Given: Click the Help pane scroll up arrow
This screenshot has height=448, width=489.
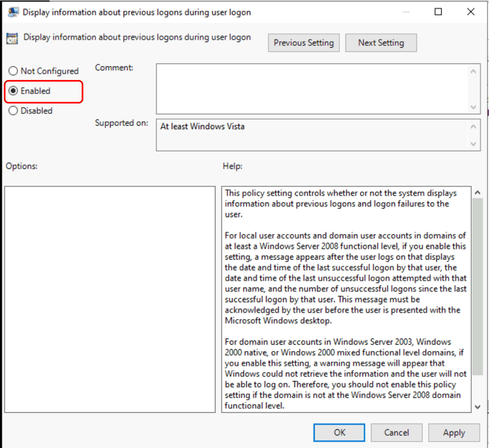Looking at the screenshot, I should pyautogui.click(x=477, y=193).
